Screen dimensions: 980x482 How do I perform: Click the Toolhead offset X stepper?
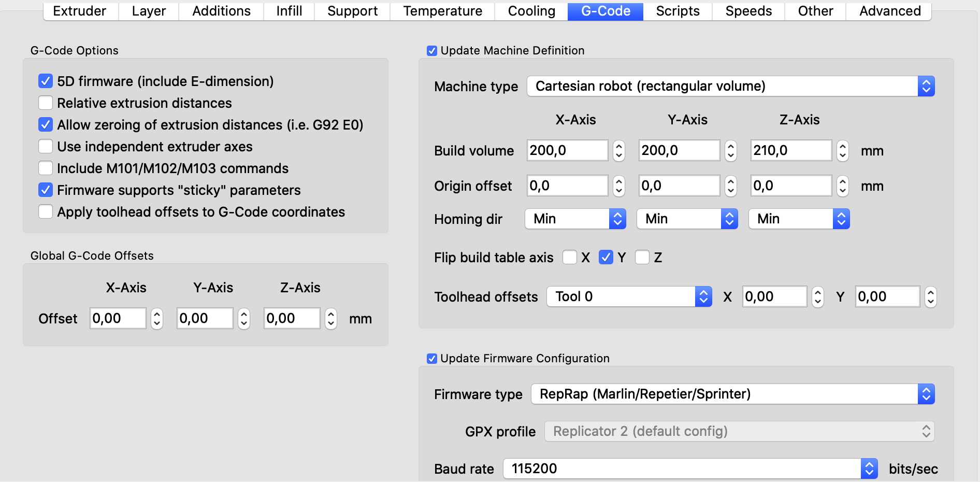(x=818, y=297)
